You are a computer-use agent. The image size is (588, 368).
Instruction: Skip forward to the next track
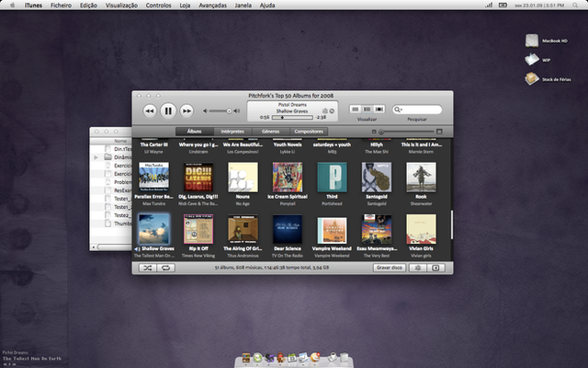[187, 110]
